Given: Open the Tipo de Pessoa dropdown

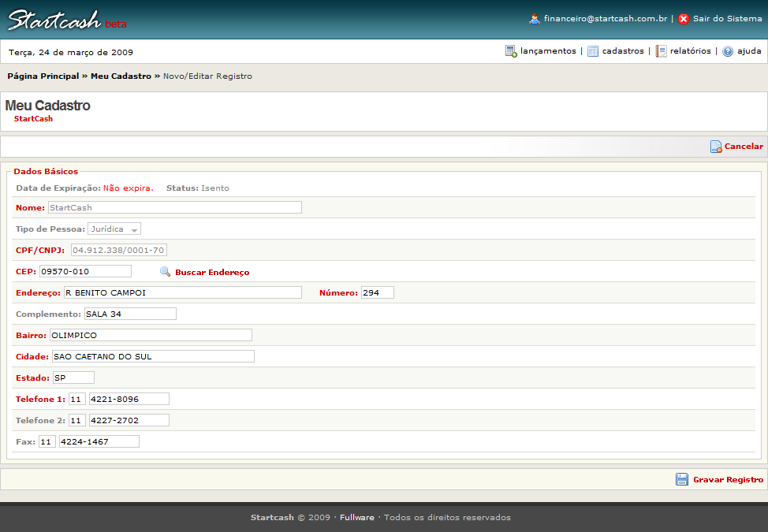Looking at the screenshot, I should point(114,229).
